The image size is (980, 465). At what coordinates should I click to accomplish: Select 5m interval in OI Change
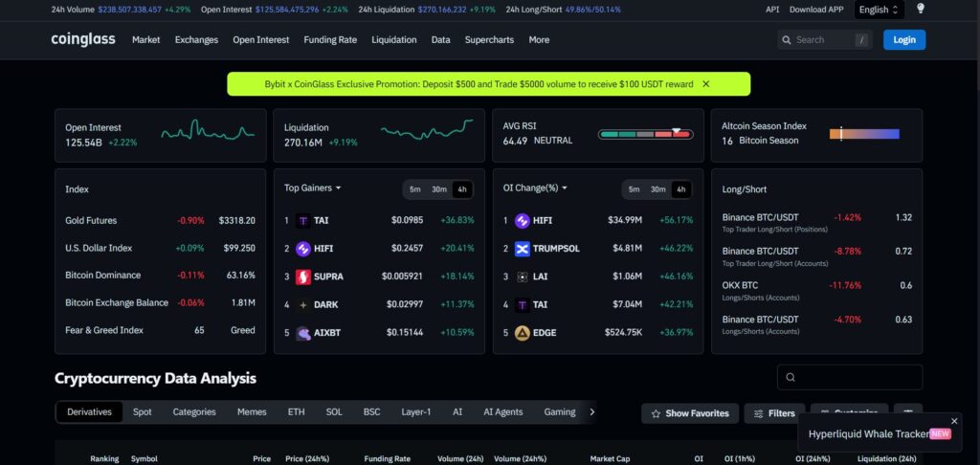[634, 189]
